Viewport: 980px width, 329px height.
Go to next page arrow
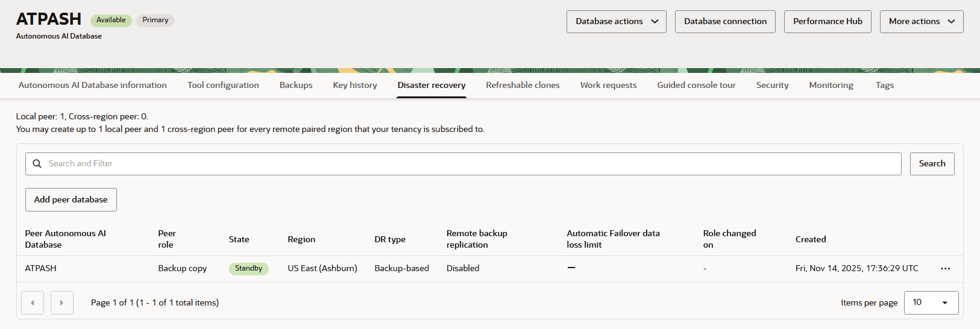[62, 303]
